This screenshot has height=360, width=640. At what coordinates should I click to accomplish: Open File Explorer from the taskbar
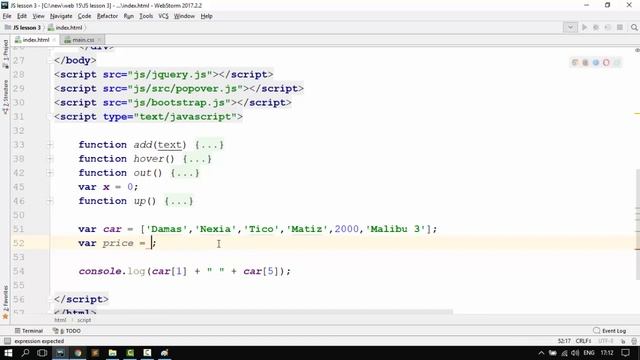[x=112, y=353]
